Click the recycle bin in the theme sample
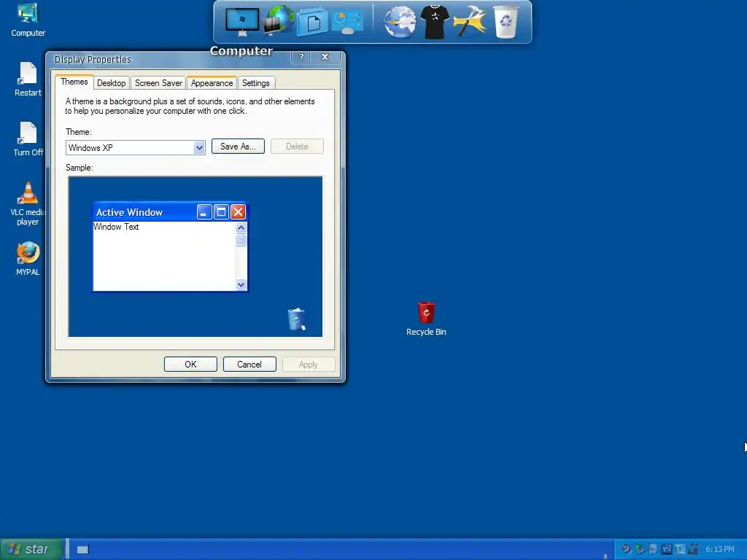This screenshot has width=747, height=560. [x=296, y=319]
